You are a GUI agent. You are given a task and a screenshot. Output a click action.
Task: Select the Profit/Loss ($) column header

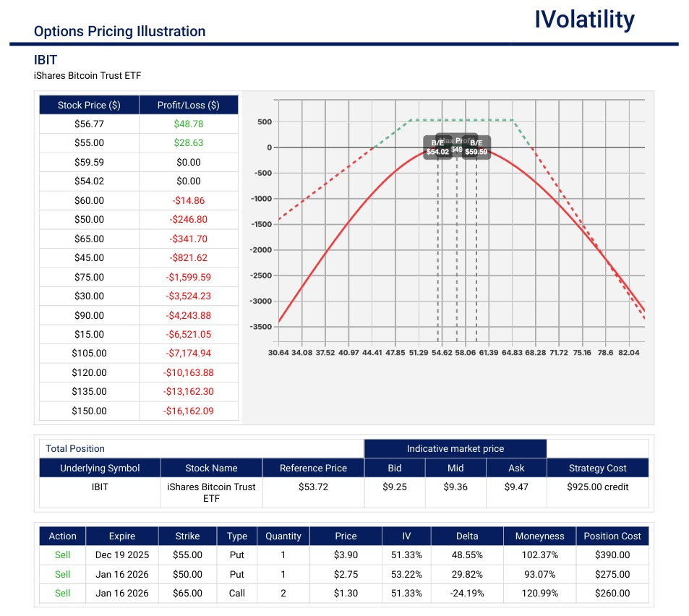click(x=188, y=106)
